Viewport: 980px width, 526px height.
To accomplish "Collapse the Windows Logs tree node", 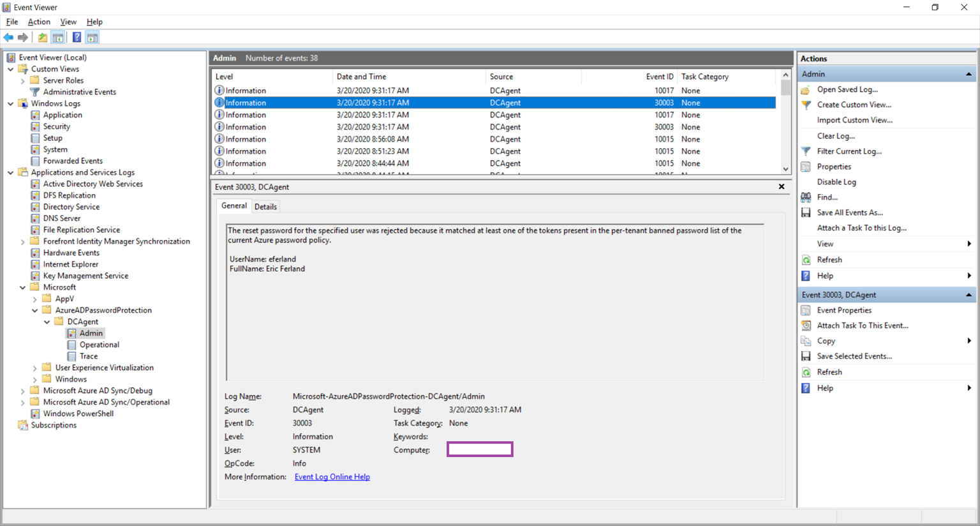I will [11, 103].
